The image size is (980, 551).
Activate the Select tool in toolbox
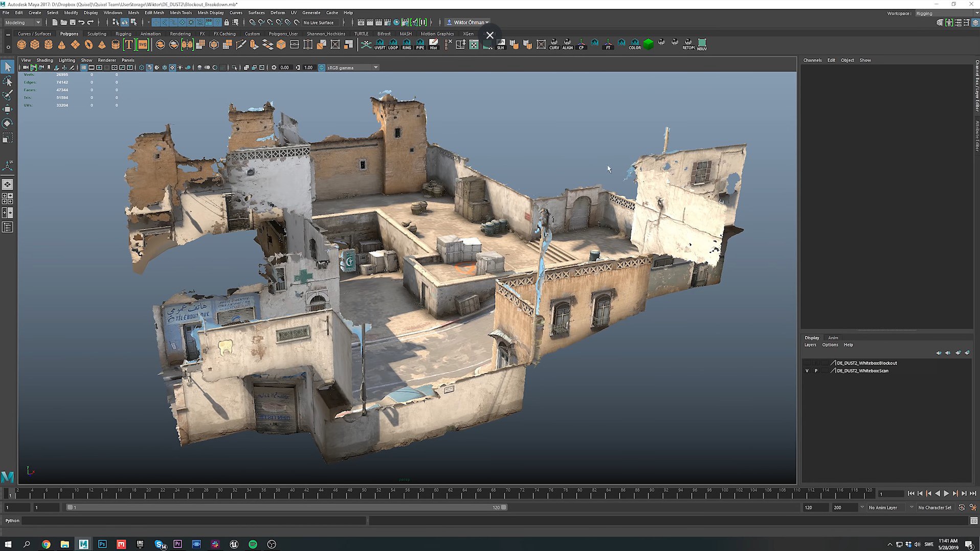tap(8, 67)
